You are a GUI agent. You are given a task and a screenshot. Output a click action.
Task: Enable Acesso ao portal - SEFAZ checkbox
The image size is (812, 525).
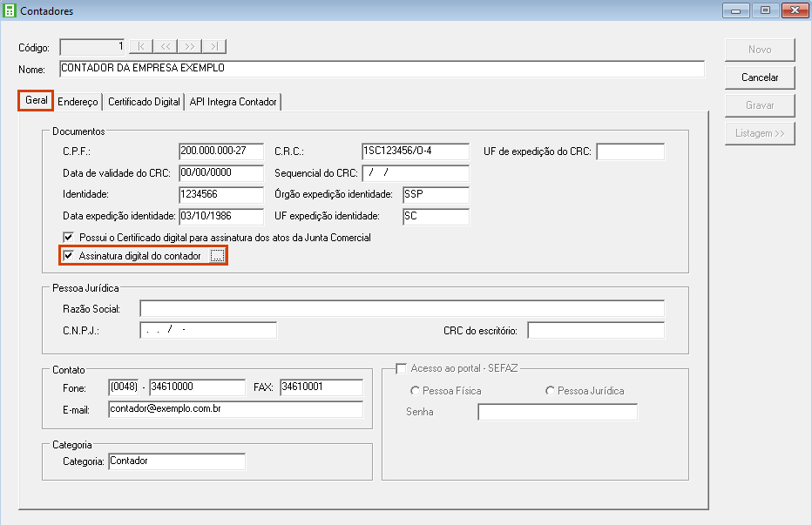pos(402,368)
